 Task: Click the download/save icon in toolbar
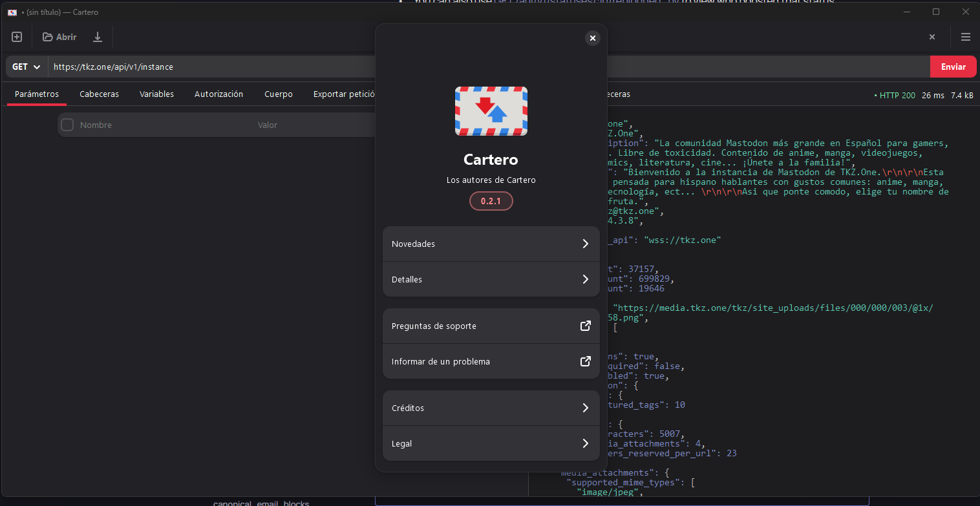(x=98, y=37)
